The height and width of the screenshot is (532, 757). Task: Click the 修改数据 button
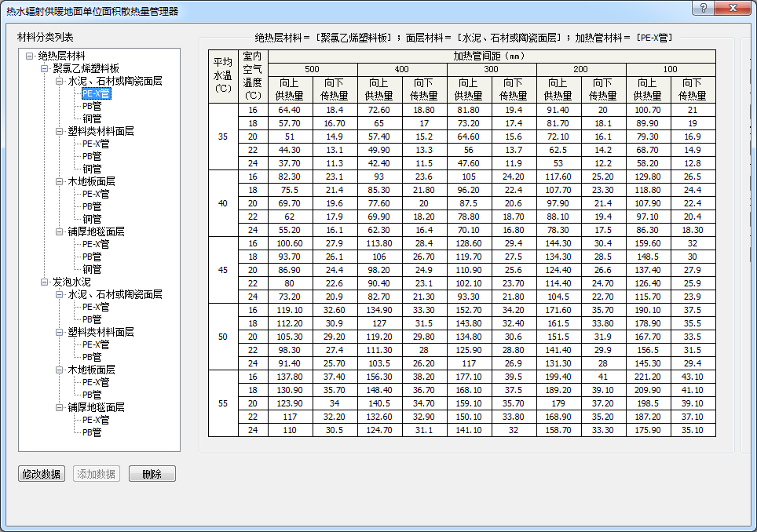tap(42, 474)
